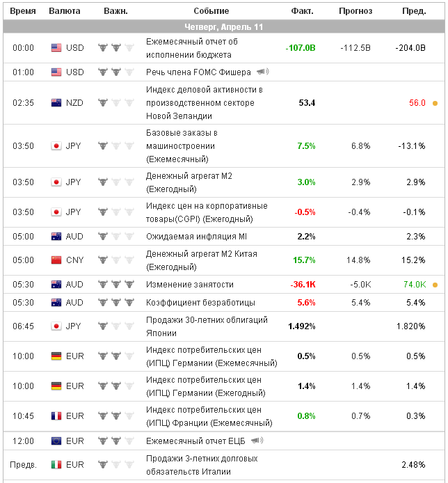448x483 pixels.
Task: Click the "Время" column header
Action: (x=23, y=11)
